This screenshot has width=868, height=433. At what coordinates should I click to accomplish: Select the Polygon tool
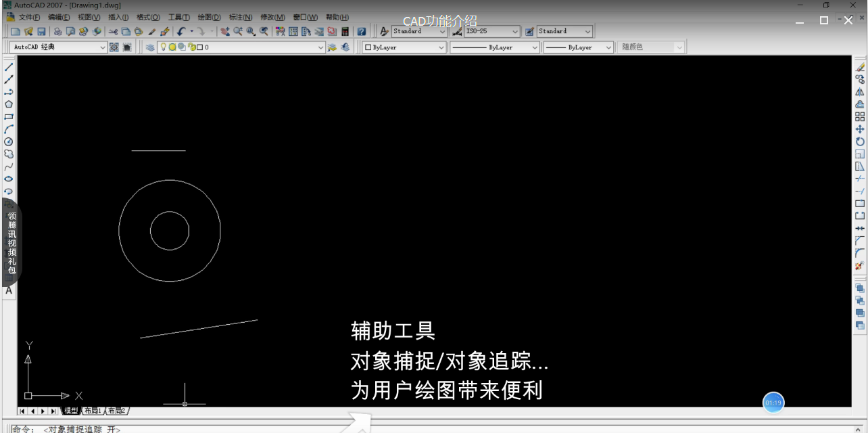[x=8, y=104]
